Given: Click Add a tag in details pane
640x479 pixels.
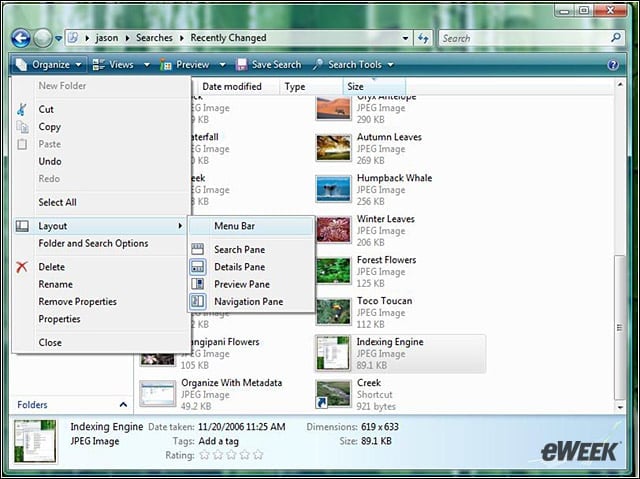Looking at the screenshot, I should coord(218,441).
